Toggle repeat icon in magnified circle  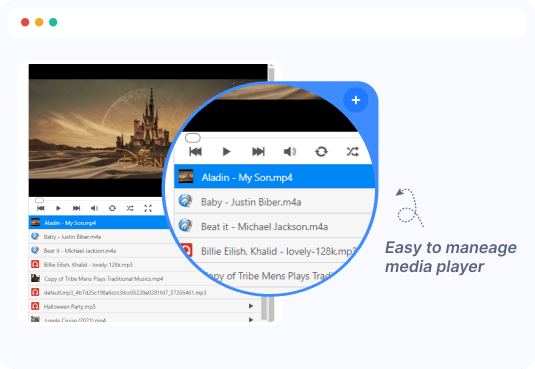tap(321, 152)
